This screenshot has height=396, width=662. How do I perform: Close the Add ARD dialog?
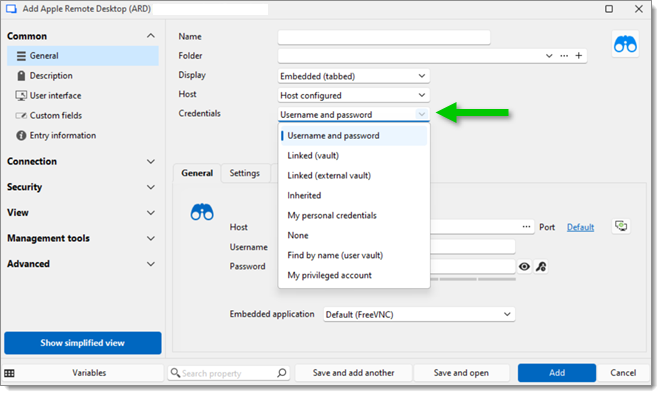(x=639, y=9)
